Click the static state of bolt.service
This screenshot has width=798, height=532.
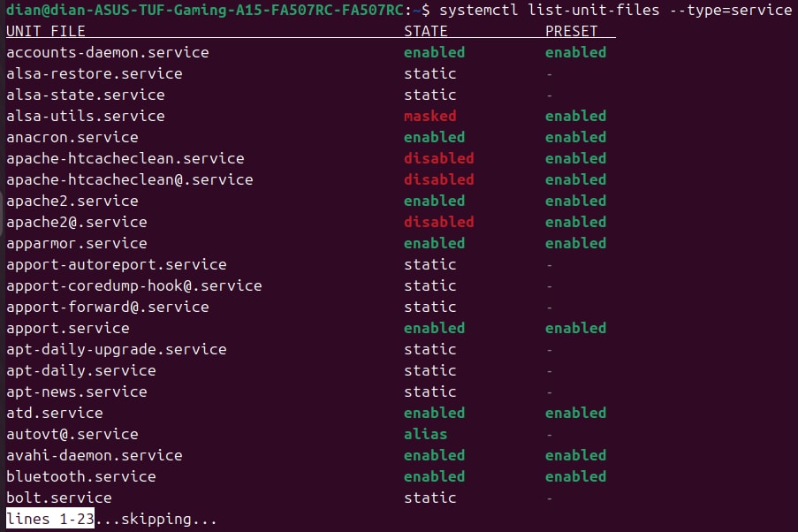click(x=429, y=498)
